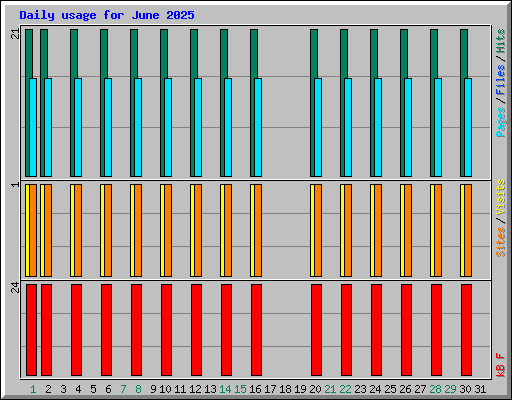Click the 'Pages' legend label
Image resolution: width=512 pixels, height=400 pixels.
click(501, 122)
